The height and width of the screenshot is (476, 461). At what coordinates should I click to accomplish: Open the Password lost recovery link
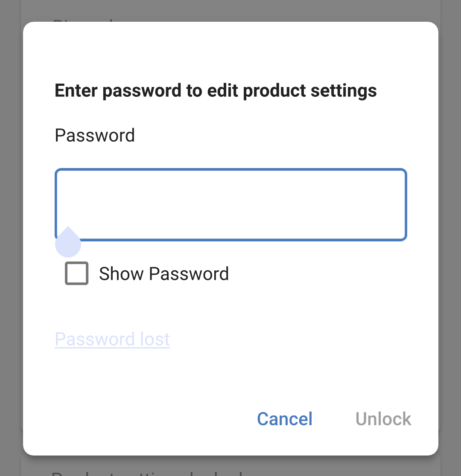click(x=112, y=338)
